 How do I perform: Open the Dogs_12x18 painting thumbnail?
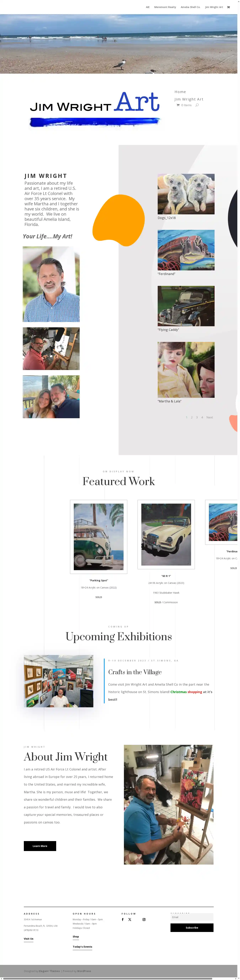(186, 194)
